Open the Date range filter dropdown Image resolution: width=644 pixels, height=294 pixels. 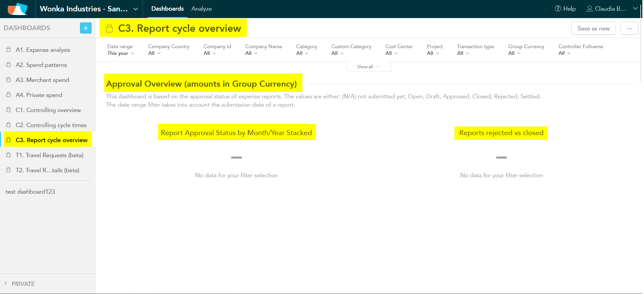121,53
